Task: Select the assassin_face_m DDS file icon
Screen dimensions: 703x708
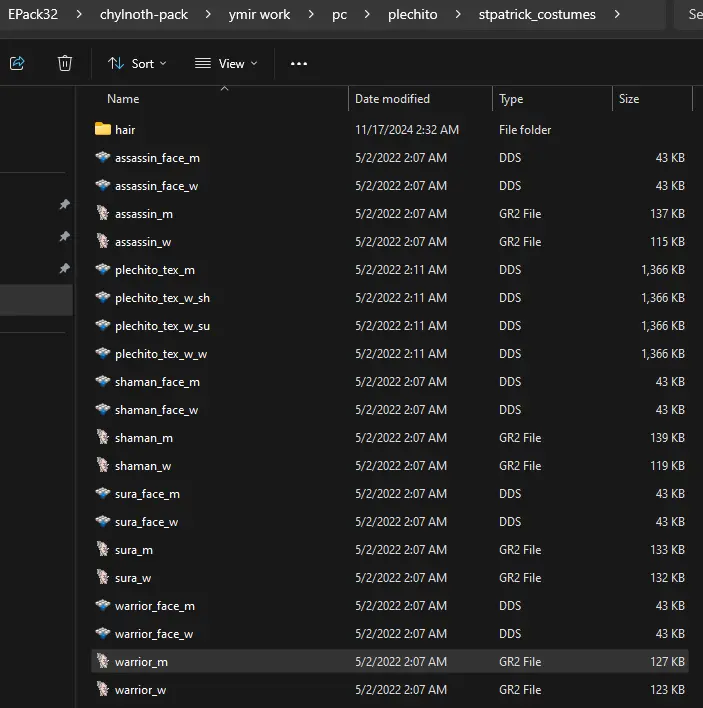Action: point(102,158)
